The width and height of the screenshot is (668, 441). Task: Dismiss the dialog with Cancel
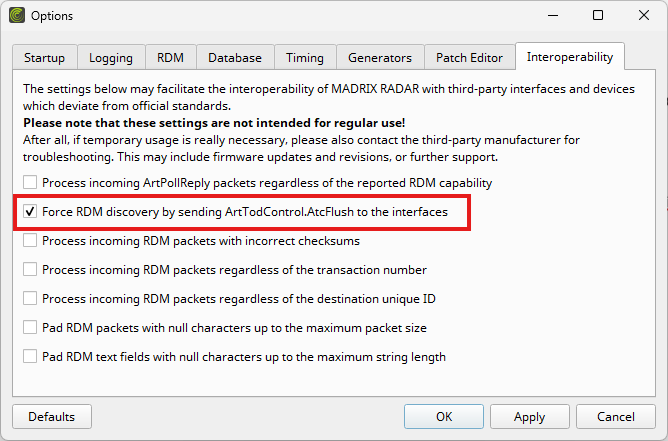[616, 416]
